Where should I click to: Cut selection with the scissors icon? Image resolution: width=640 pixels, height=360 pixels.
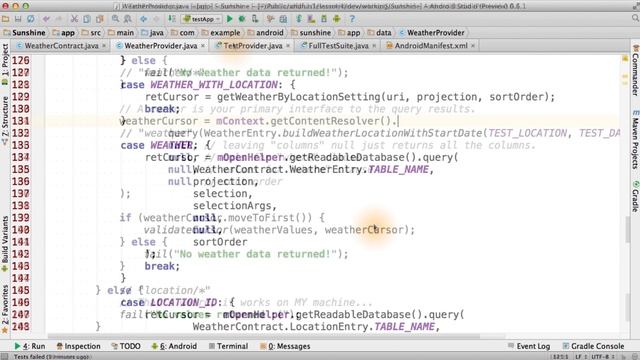click(x=74, y=19)
